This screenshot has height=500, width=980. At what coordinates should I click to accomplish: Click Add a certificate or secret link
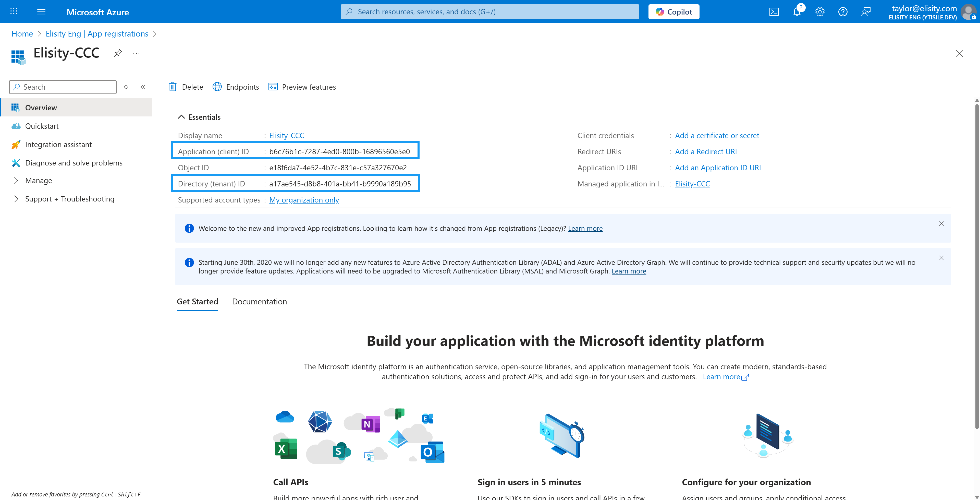717,136
